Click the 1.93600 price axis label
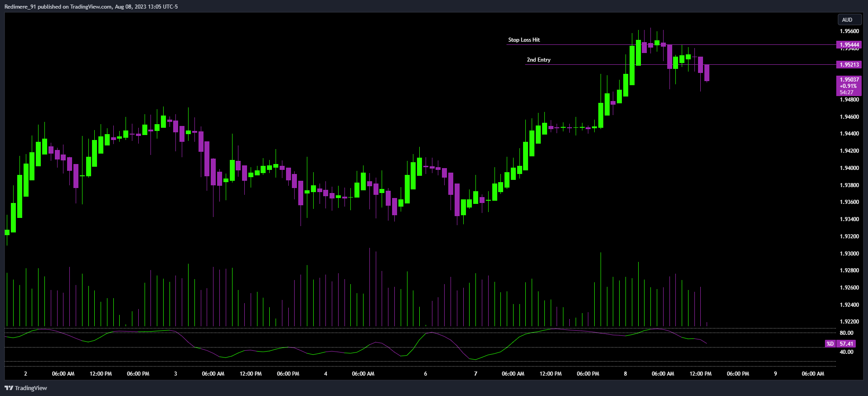 [x=849, y=202]
